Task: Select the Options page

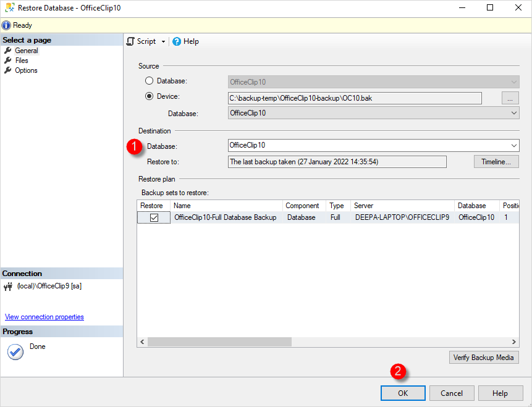Action: tap(26, 70)
